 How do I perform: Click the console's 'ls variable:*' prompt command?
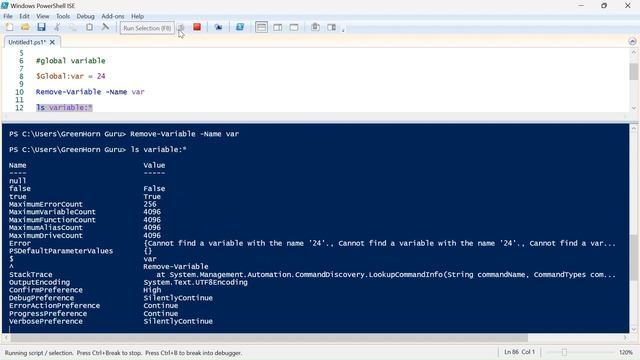coord(158,150)
